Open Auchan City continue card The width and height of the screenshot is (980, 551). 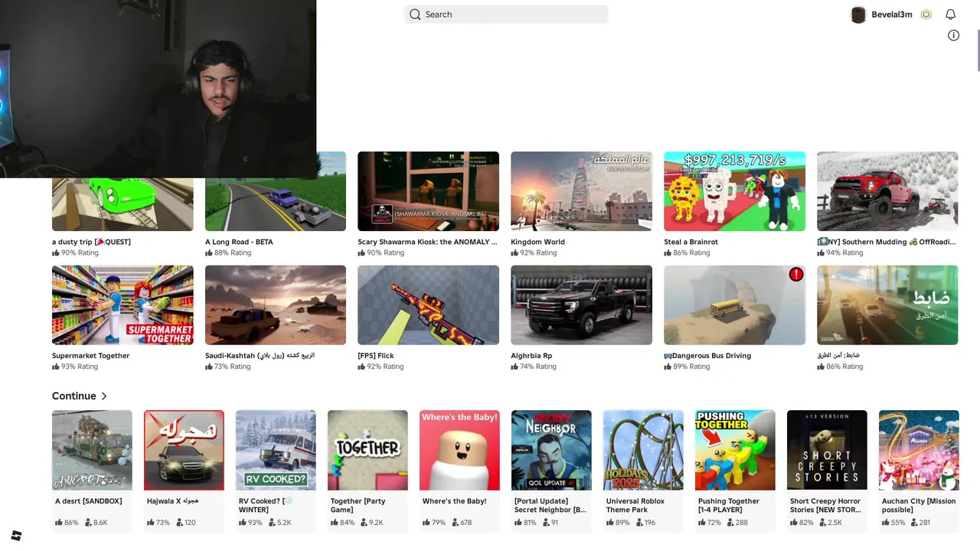(919, 471)
